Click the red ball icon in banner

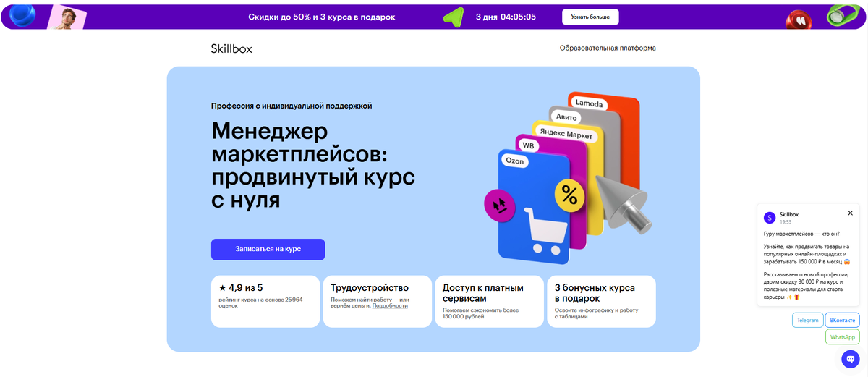coord(799,19)
